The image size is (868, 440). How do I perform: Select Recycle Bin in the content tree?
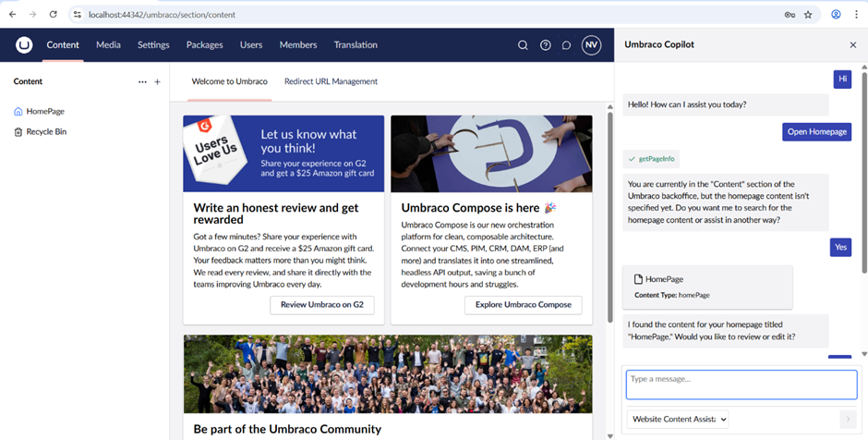(x=46, y=132)
